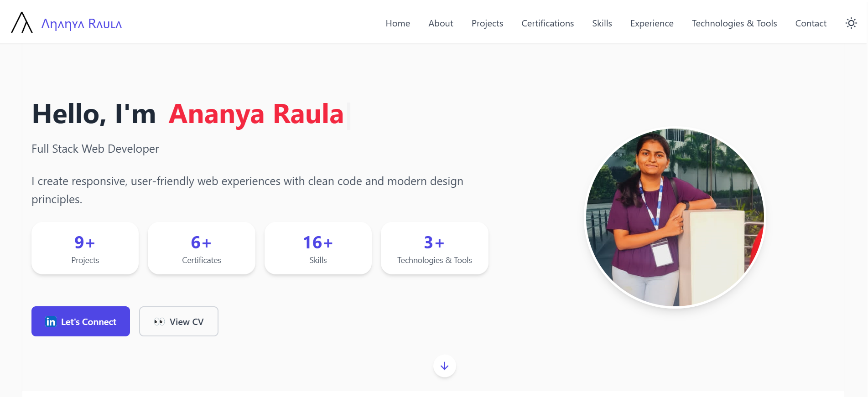Click the 3+ Technologies & Tools card

[x=435, y=248]
